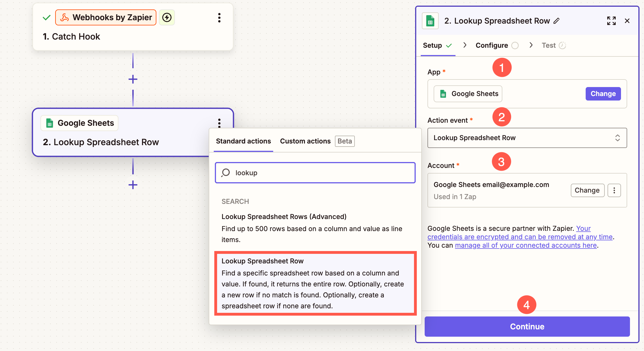Click the Google Sheets email@example.com account text
Viewport: 644px width, 351px height.
coord(491,185)
